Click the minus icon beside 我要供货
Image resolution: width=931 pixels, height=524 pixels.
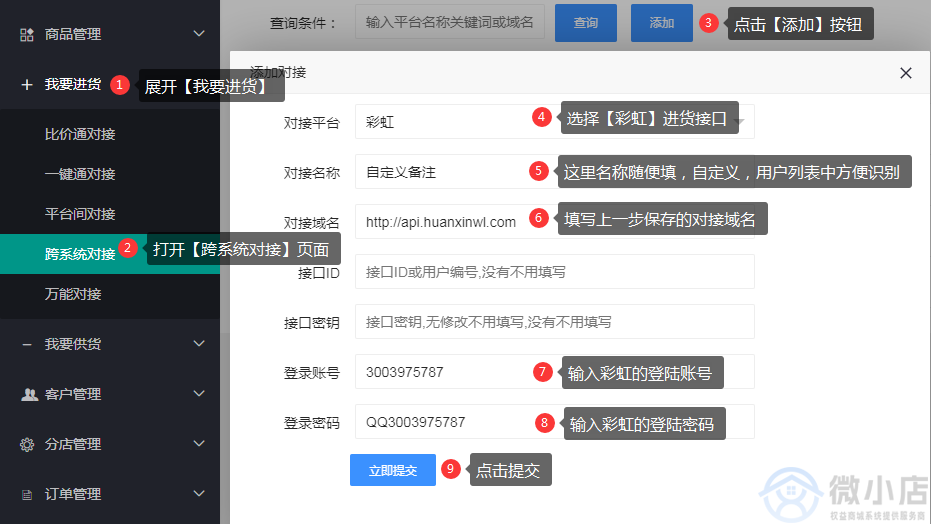[27, 344]
